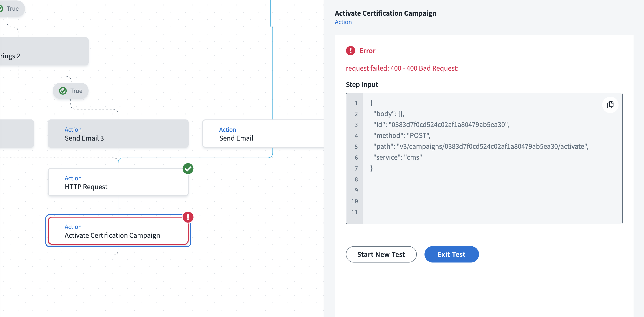Select the Send Email 3 action node
This screenshot has height=317, width=644.
tap(118, 134)
